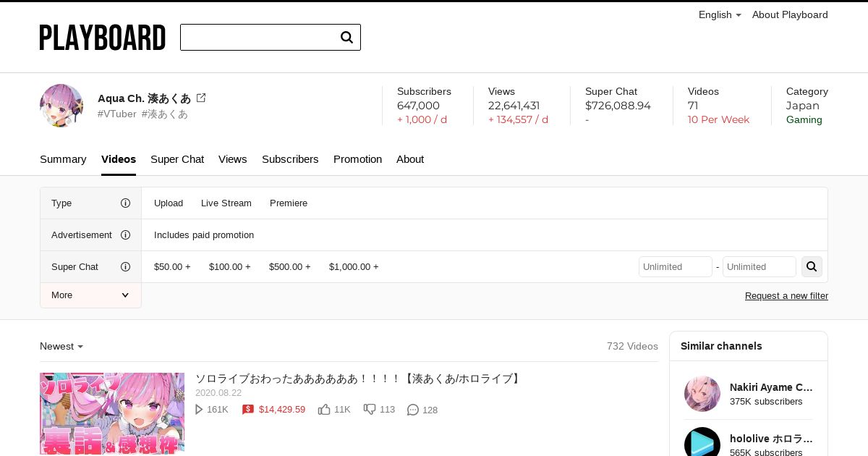The image size is (868, 456).
Task: Open English language dropdown
Action: click(720, 14)
